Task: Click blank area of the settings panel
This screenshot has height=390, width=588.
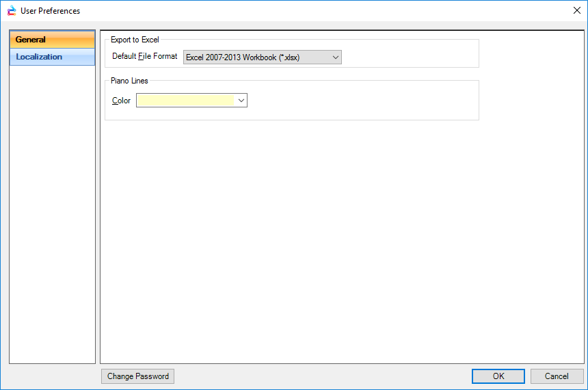Action: [342, 239]
